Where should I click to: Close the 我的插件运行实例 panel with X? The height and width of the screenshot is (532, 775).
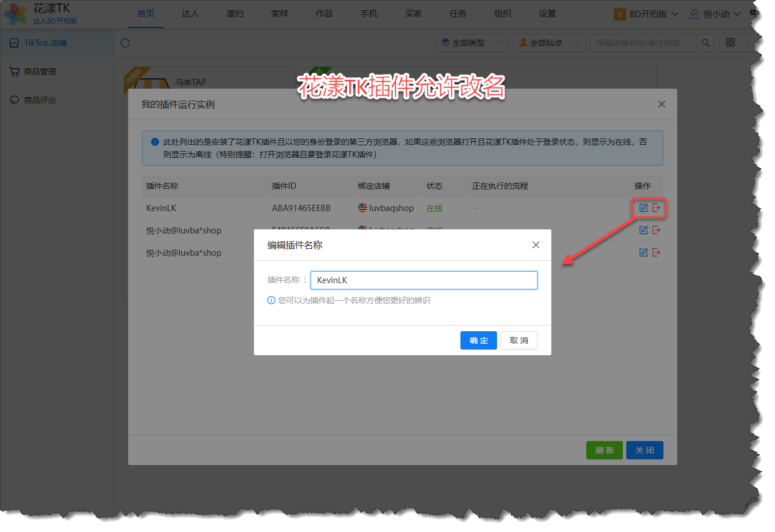point(661,104)
